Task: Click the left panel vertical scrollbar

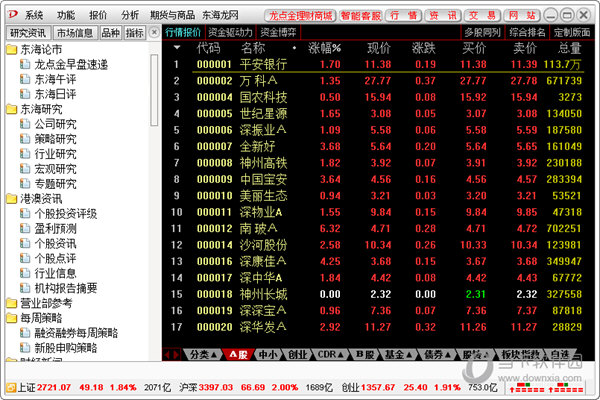Action: pos(154,90)
